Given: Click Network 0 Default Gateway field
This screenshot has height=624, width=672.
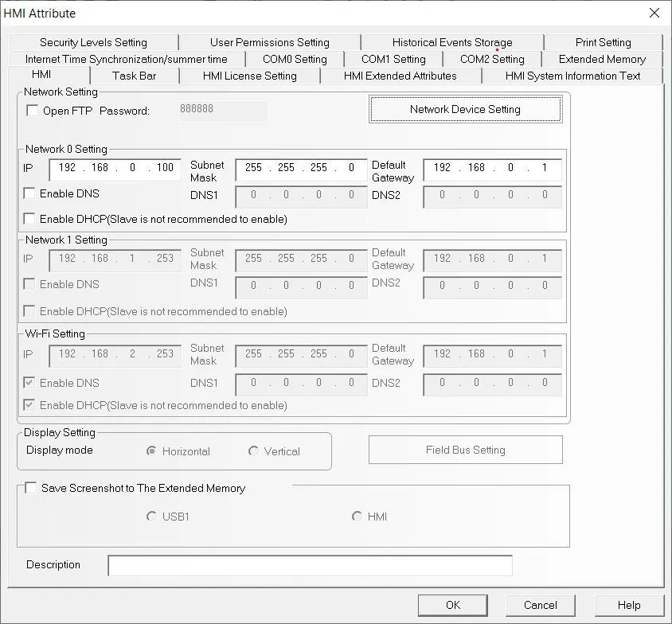Looking at the screenshot, I should pyautogui.click(x=492, y=170).
